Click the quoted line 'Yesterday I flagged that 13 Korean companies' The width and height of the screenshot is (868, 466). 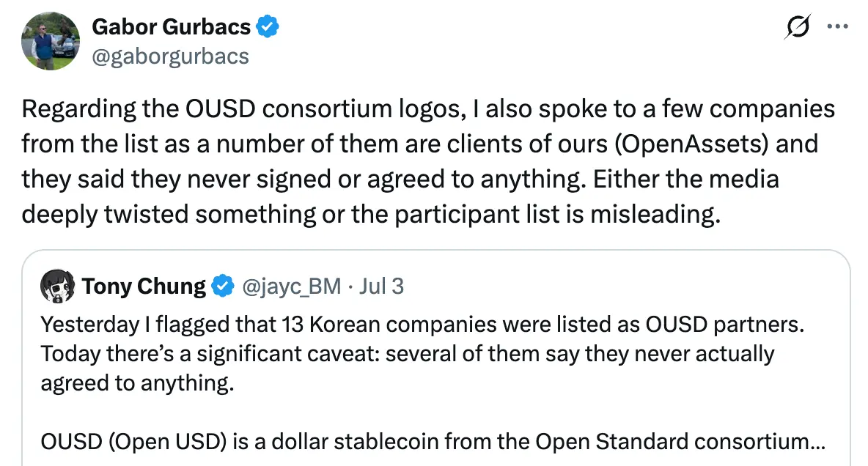click(422, 325)
